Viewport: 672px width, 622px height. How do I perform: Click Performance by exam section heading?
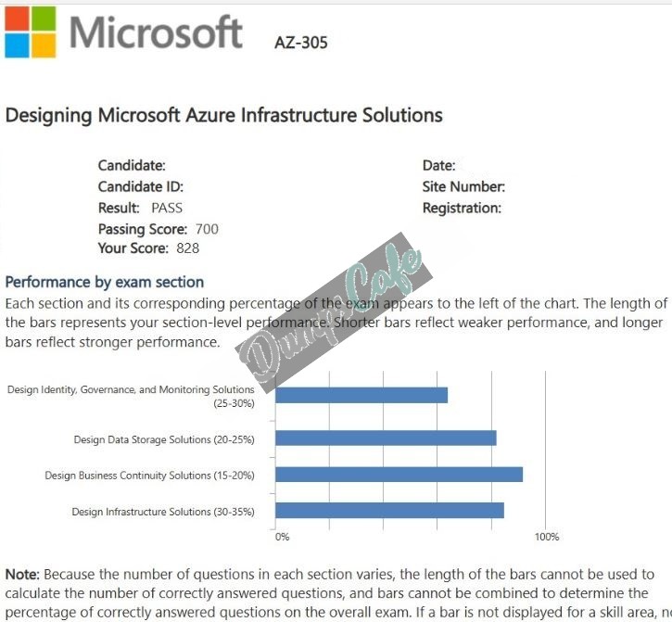[105, 282]
